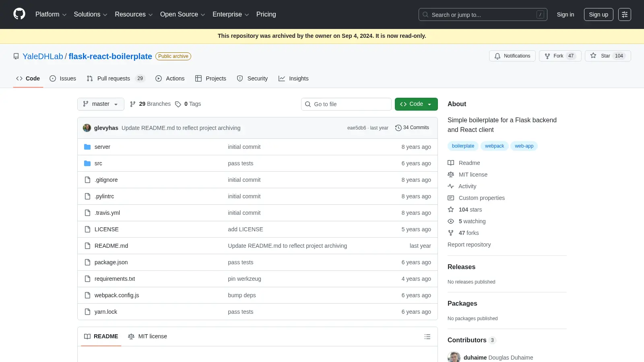Click the boilerplate topic tag
This screenshot has width=644, height=362.
point(463,146)
